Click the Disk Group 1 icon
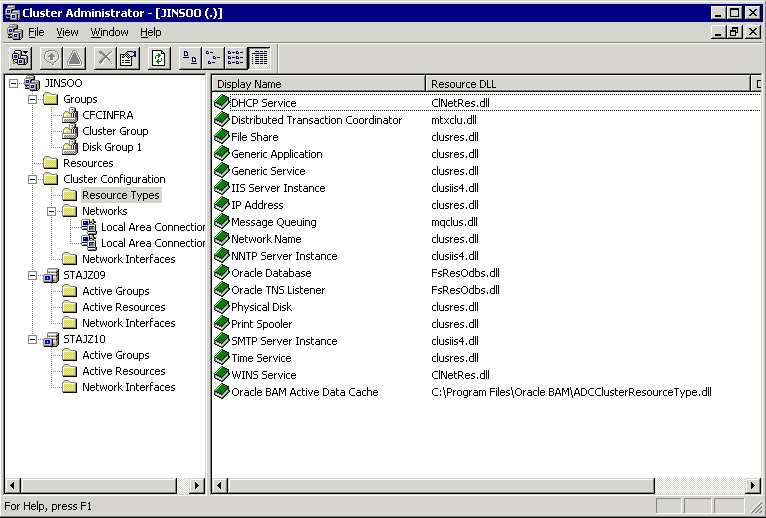This screenshot has height=518, width=766. click(x=70, y=147)
